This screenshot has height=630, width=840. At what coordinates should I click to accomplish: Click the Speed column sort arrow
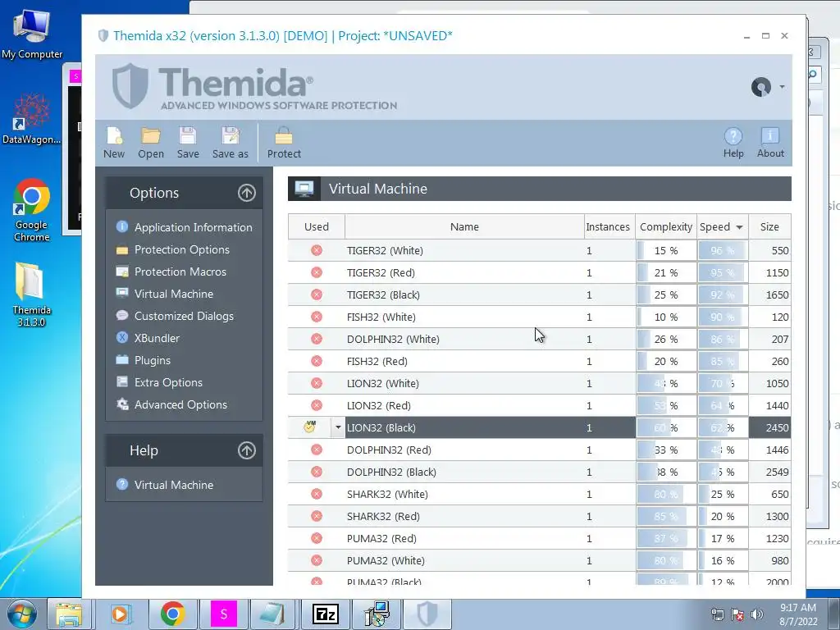coord(739,227)
